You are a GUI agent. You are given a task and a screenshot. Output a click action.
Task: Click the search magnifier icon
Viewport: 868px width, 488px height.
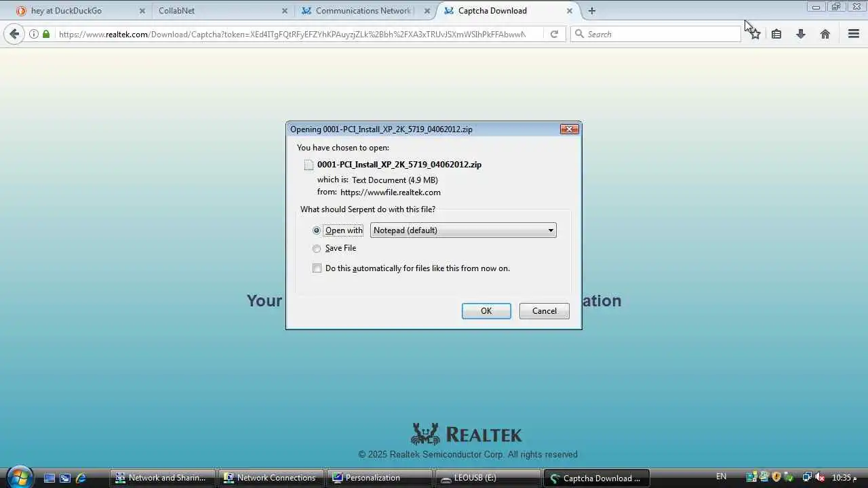pos(579,34)
